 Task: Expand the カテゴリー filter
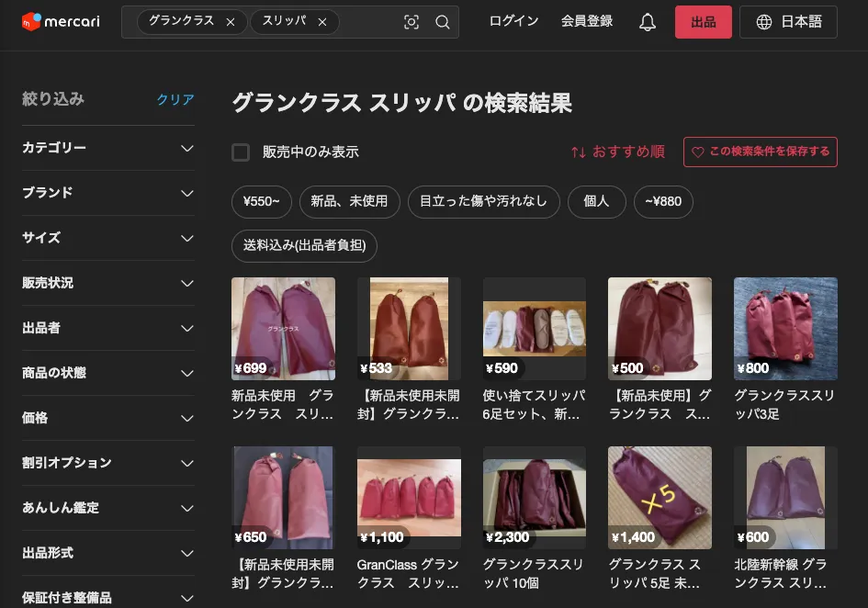108,148
